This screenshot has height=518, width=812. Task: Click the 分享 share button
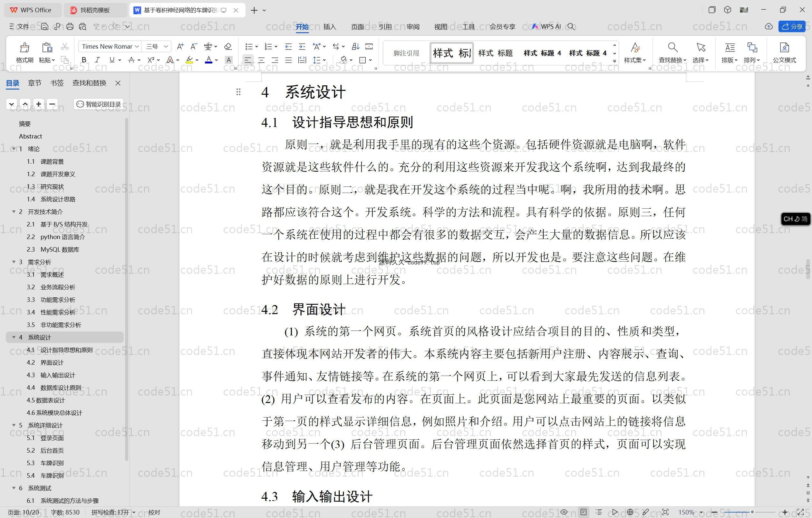792,26
